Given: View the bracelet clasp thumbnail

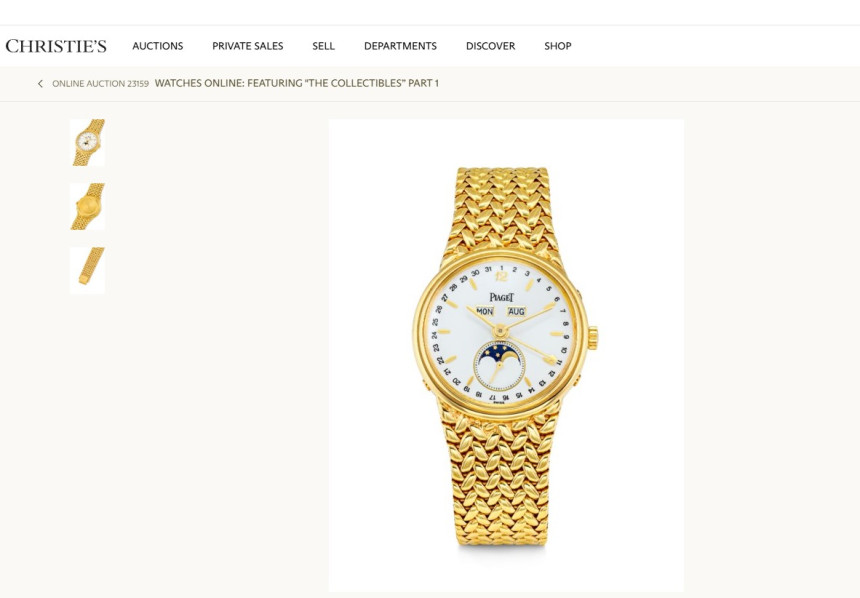Looking at the screenshot, I should point(87,270).
